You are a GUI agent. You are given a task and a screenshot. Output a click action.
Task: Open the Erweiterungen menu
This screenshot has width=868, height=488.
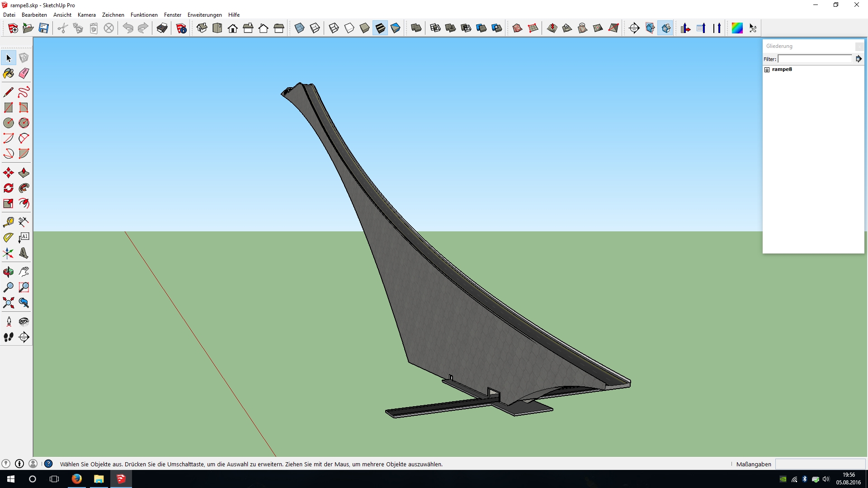(204, 15)
